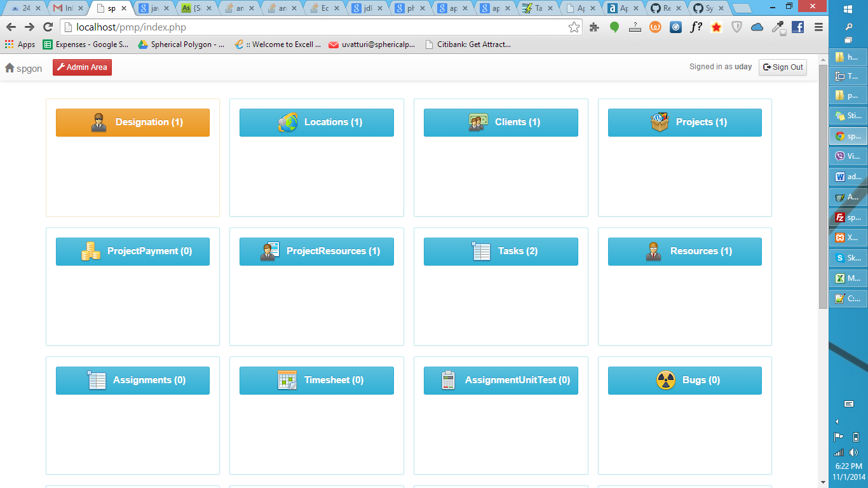This screenshot has height=488, width=868.
Task: Go forward in browser history
Action: click(29, 27)
